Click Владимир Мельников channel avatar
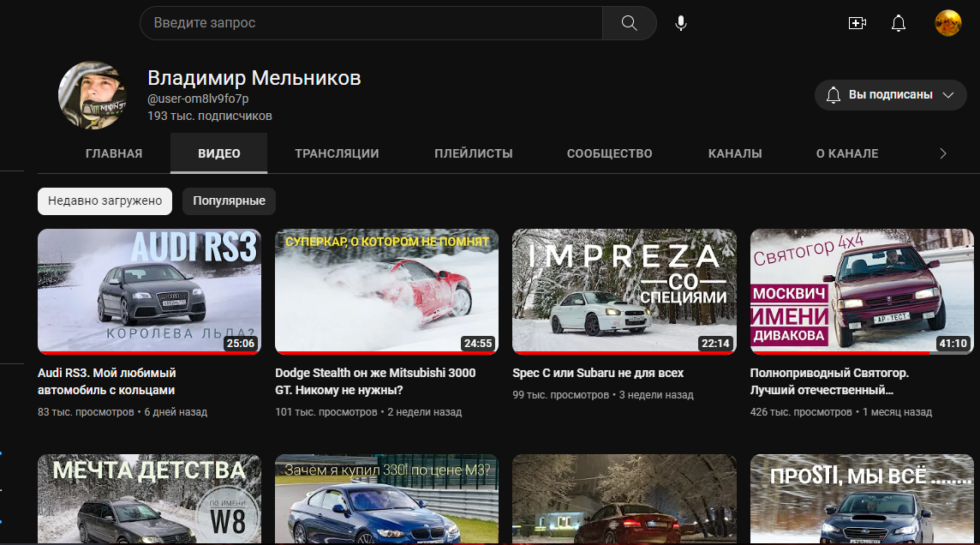Viewport: 980px width, 545px height. click(x=93, y=95)
